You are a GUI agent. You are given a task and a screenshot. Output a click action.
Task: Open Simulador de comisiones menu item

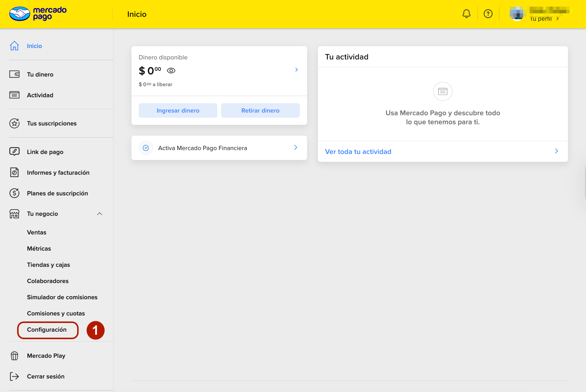click(x=62, y=297)
